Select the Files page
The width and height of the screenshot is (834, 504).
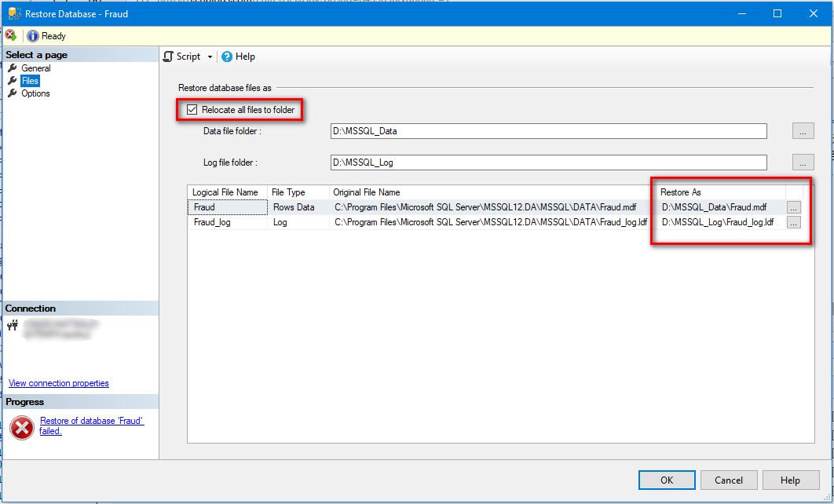pyautogui.click(x=30, y=81)
